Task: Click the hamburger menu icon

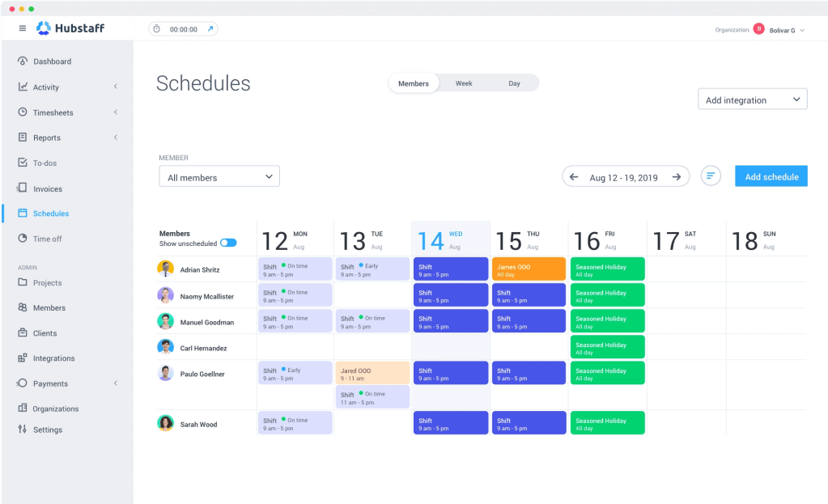Action: point(22,26)
